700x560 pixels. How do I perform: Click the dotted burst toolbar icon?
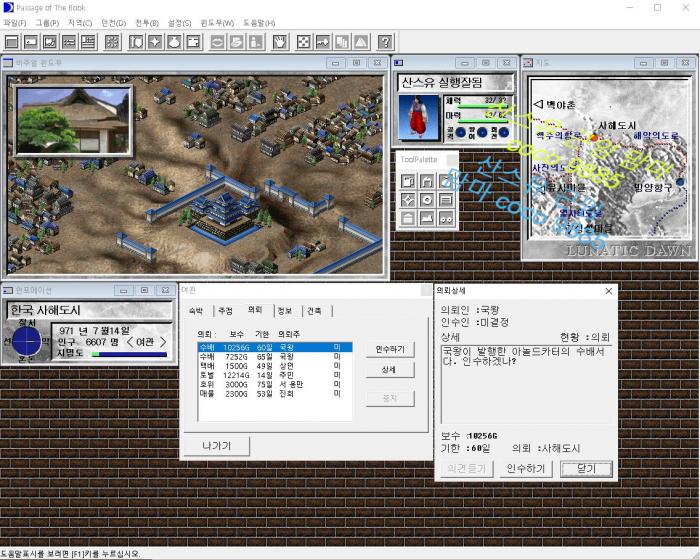[112, 42]
